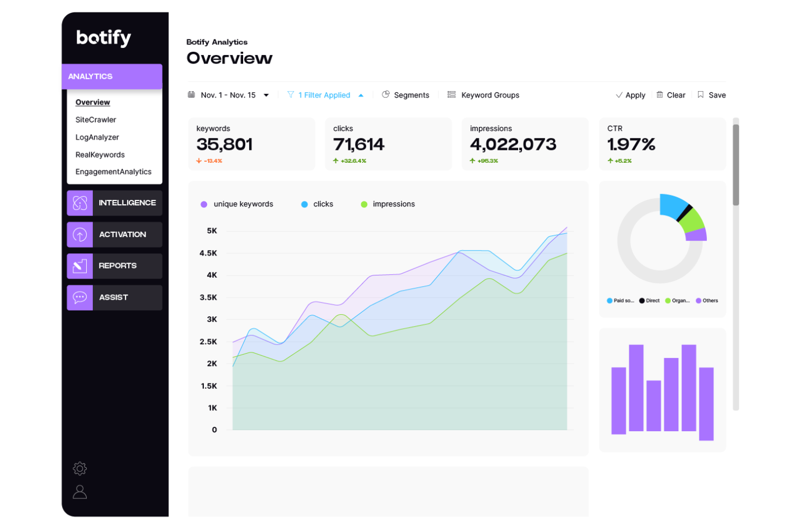Click the green segment of the donut chart
Screen dimensions: 798x532
[x=692, y=221]
